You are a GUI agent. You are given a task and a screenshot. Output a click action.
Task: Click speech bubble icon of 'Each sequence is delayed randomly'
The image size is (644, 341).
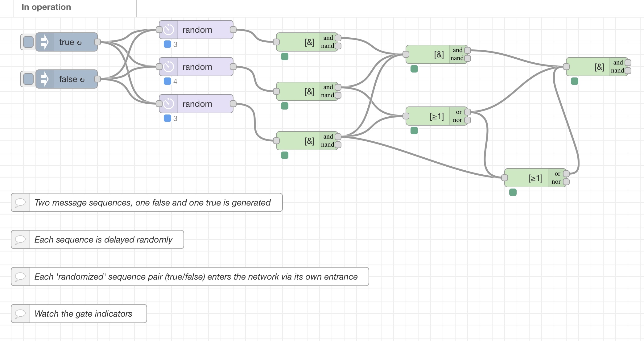pyautogui.click(x=20, y=239)
